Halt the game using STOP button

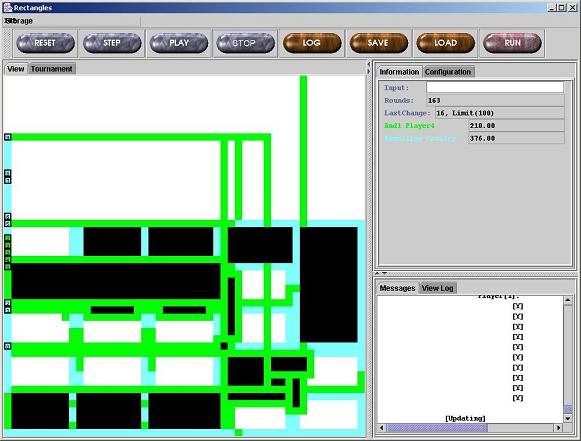click(245, 43)
